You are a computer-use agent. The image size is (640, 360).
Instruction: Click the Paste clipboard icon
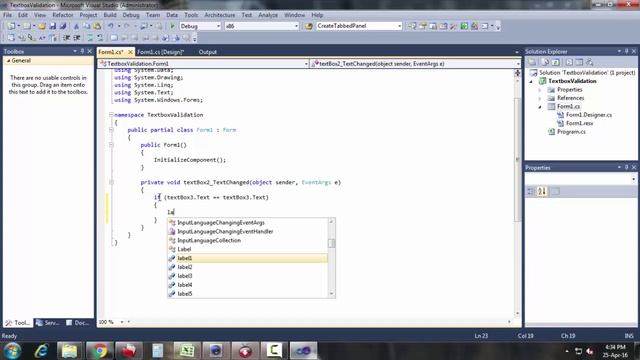point(97,26)
